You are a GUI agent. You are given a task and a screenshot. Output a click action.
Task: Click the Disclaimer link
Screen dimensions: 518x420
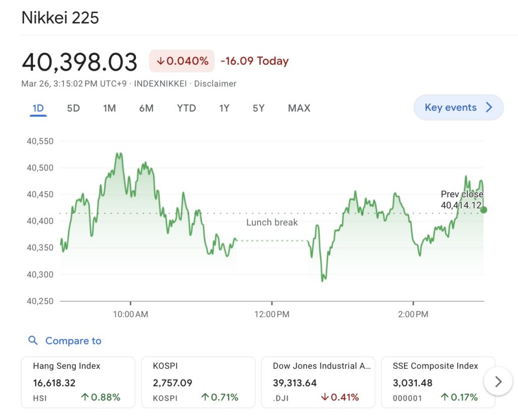pyautogui.click(x=215, y=83)
